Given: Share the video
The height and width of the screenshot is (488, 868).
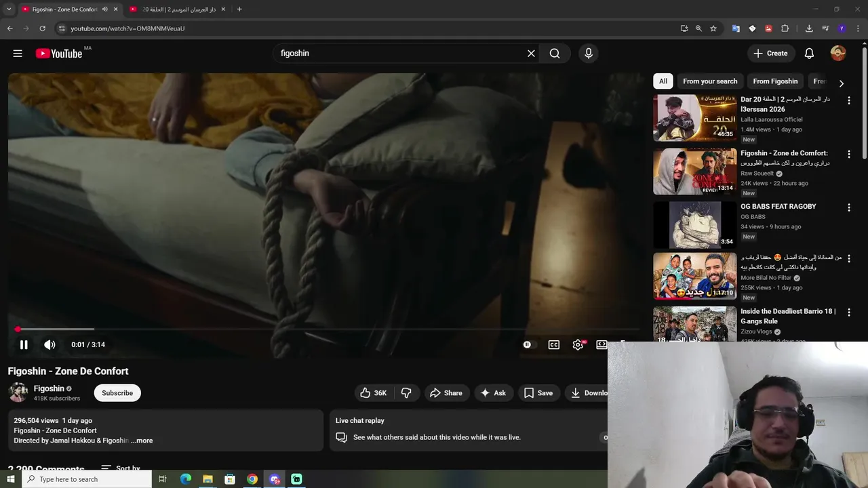Looking at the screenshot, I should pyautogui.click(x=446, y=393).
